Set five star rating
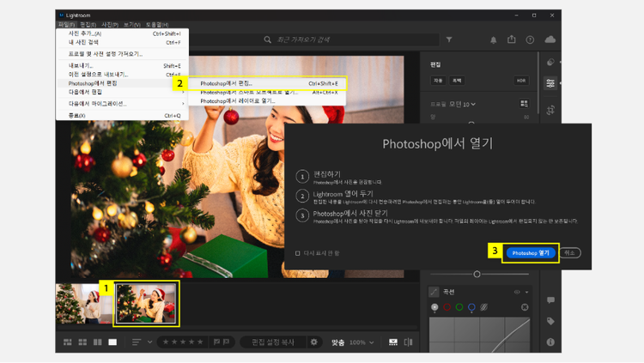 (200, 342)
